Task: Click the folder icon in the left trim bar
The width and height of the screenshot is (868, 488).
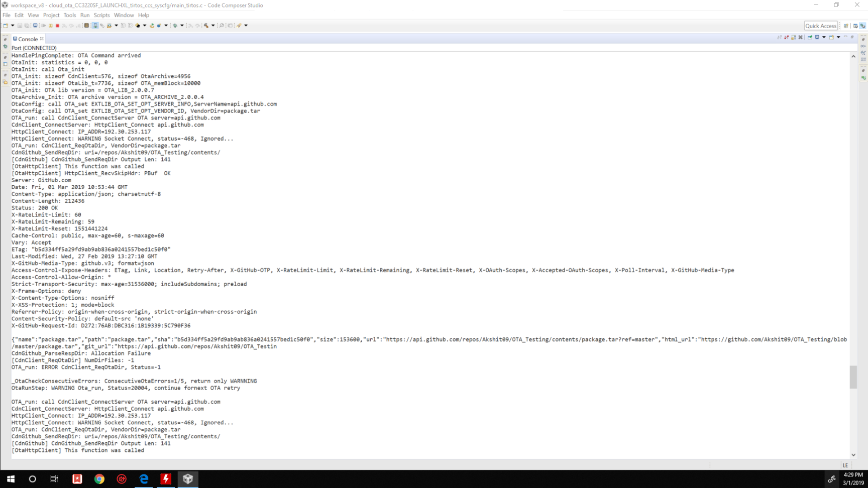Action: point(6,82)
